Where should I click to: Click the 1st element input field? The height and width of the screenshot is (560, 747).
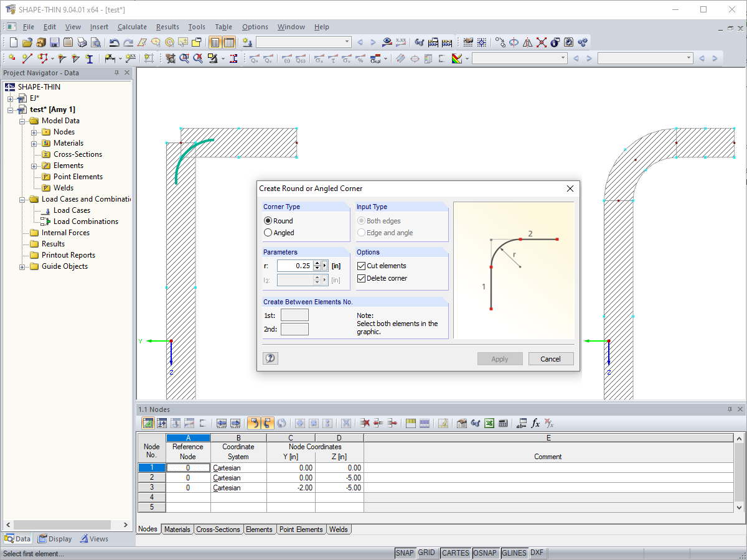click(x=294, y=315)
